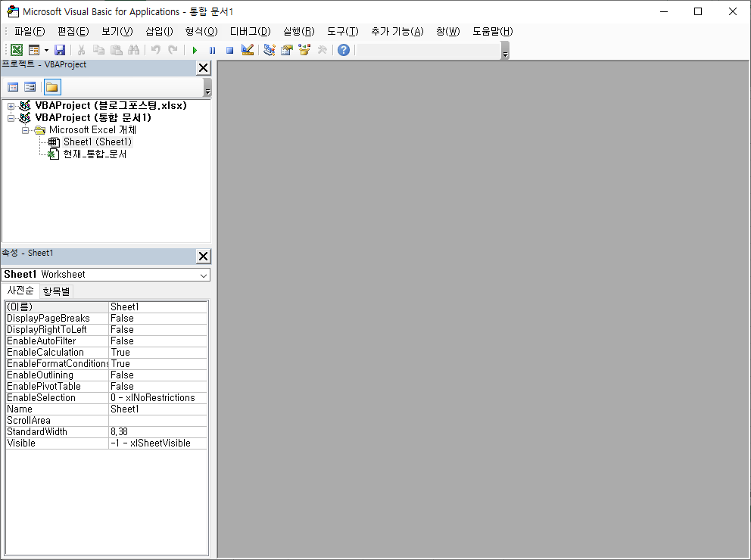The width and height of the screenshot is (751, 560).
Task: Select Visible value xlSheetVisible
Action: pyautogui.click(x=158, y=443)
